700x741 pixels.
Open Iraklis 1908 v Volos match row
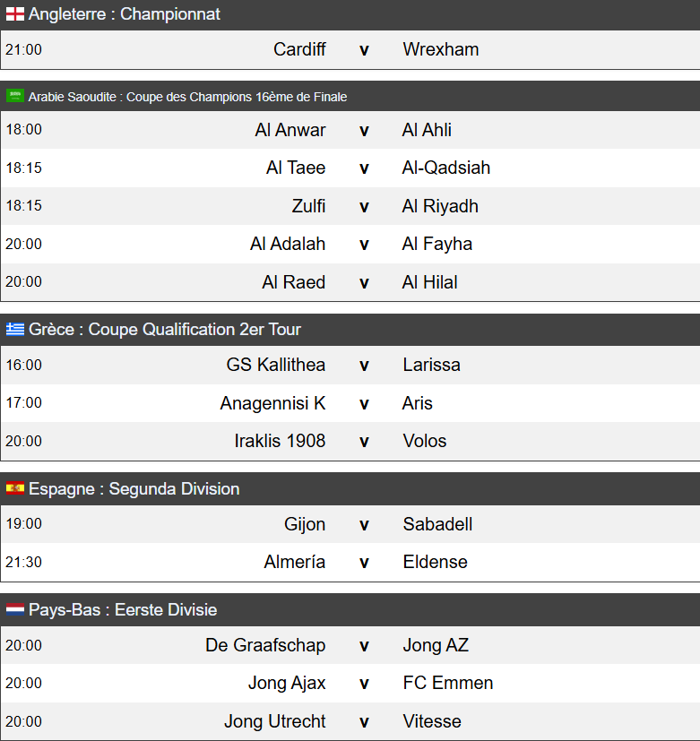coord(350,441)
